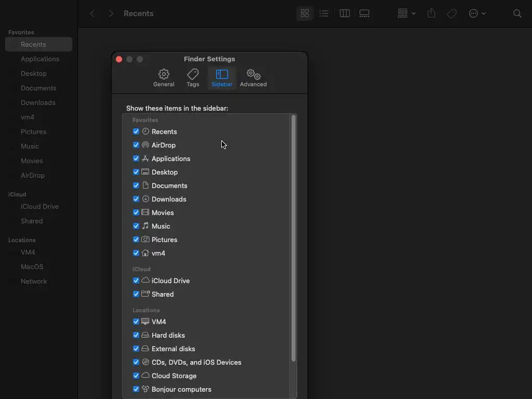Uncheck the AirDrop checkbox

click(136, 145)
